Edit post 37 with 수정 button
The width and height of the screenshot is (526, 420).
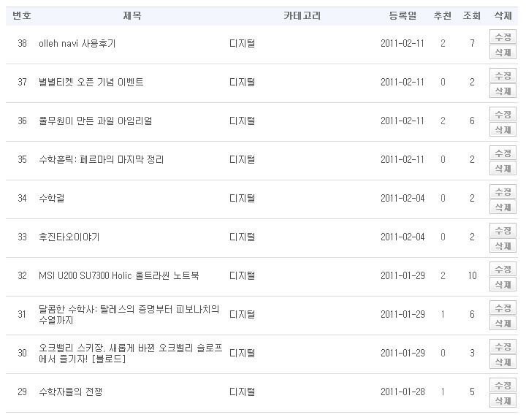503,75
